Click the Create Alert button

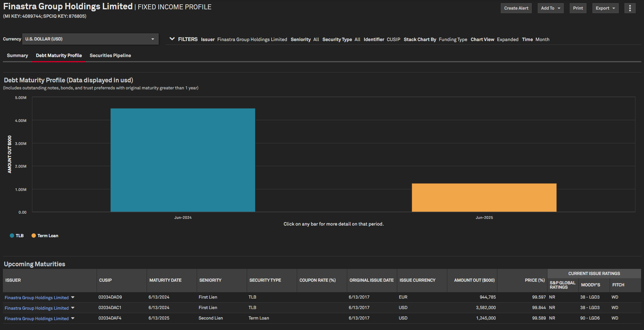click(516, 8)
